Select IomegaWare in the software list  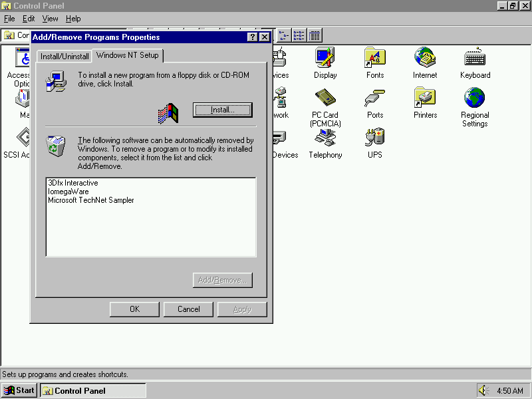pyautogui.click(x=68, y=192)
